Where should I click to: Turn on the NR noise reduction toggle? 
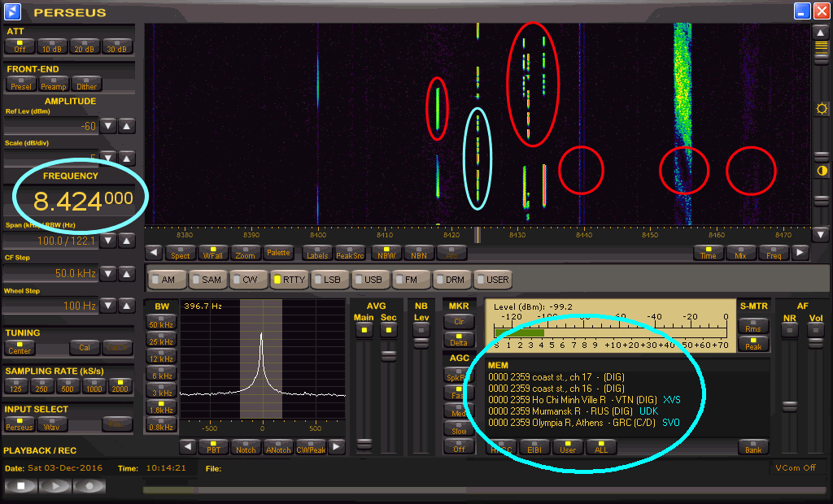pyautogui.click(x=789, y=329)
